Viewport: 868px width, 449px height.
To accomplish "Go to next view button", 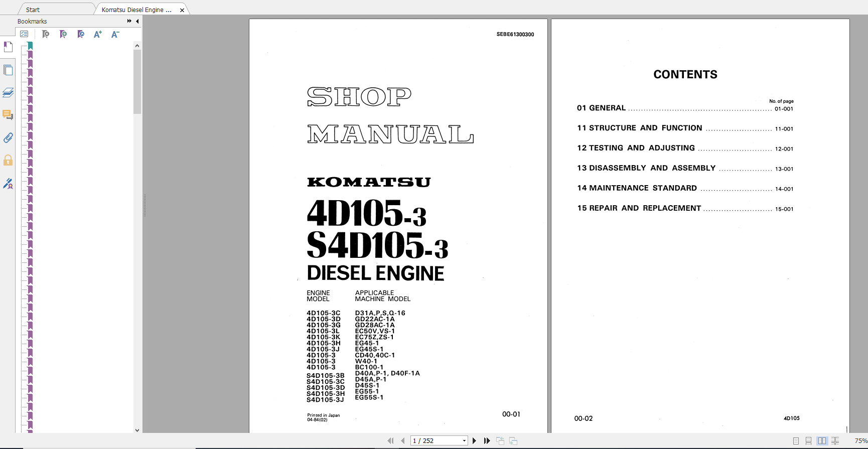I will click(x=513, y=440).
